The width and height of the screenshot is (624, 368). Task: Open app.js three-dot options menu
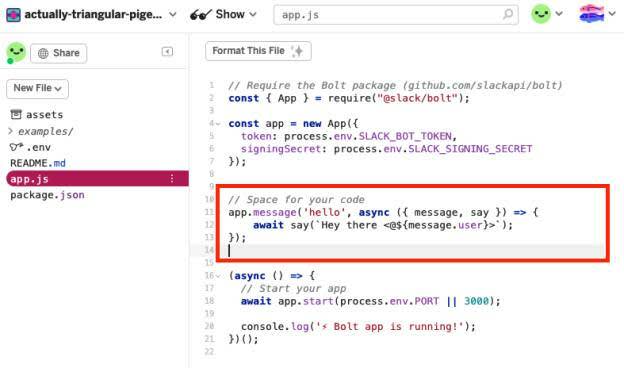click(x=172, y=179)
